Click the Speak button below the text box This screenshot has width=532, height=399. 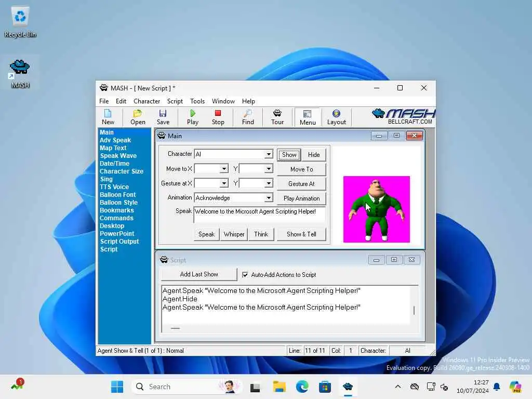pos(206,234)
